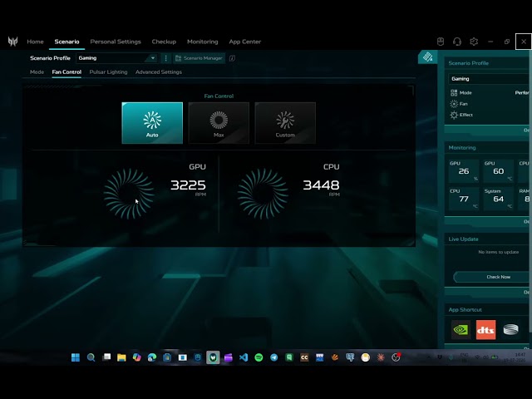Image resolution: width=532 pixels, height=399 pixels.
Task: Open Visual Studio Code from taskbar
Action: (x=244, y=357)
